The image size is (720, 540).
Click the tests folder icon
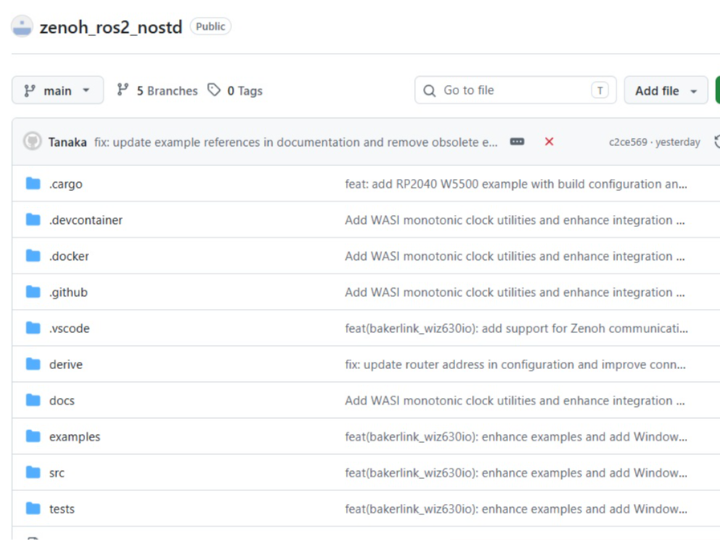33,508
